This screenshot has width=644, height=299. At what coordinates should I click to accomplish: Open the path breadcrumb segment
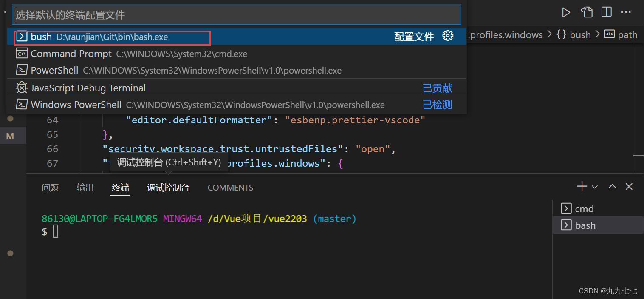(628, 35)
